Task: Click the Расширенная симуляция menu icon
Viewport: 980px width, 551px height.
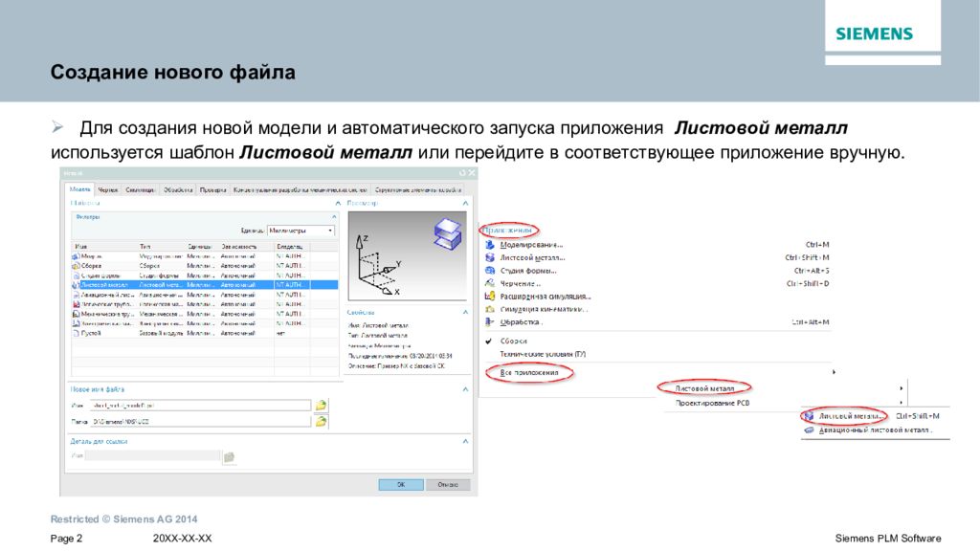Action: coord(490,297)
